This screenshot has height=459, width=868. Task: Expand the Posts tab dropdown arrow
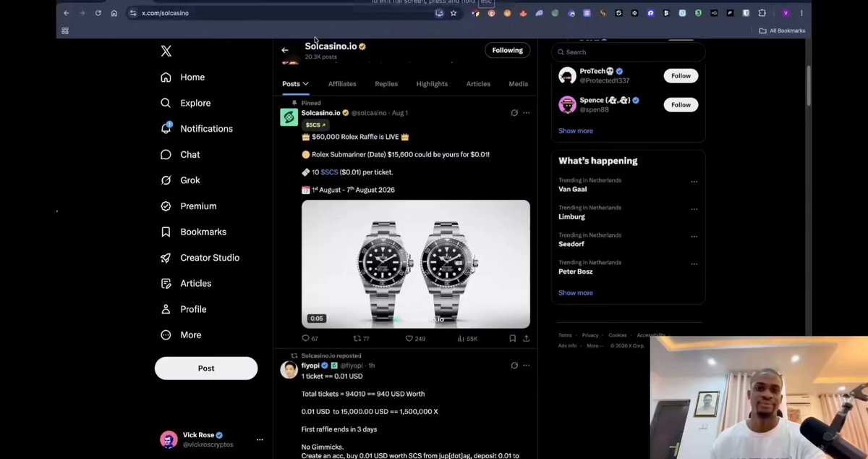pyautogui.click(x=305, y=84)
